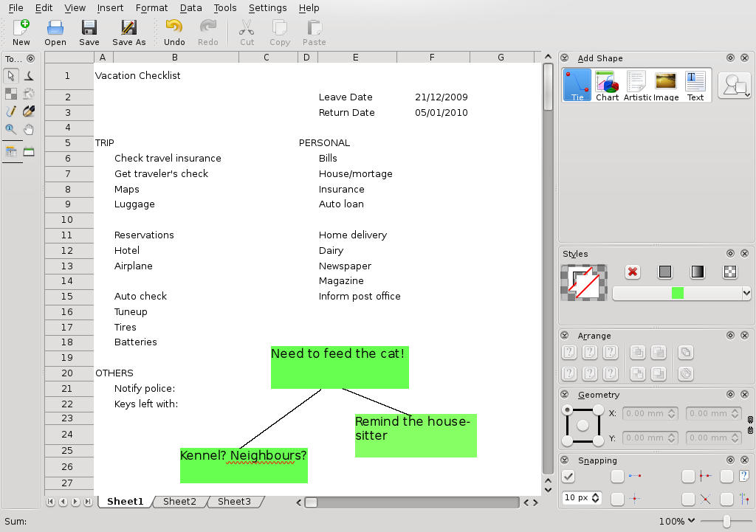Open the Format menu
Viewport: 756px width, 532px height.
point(151,7)
